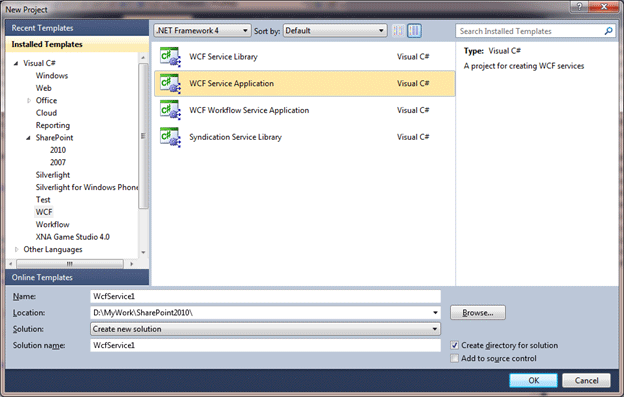The width and height of the screenshot is (624, 397).
Task: Select WCF in the template tree
Action: click(44, 212)
